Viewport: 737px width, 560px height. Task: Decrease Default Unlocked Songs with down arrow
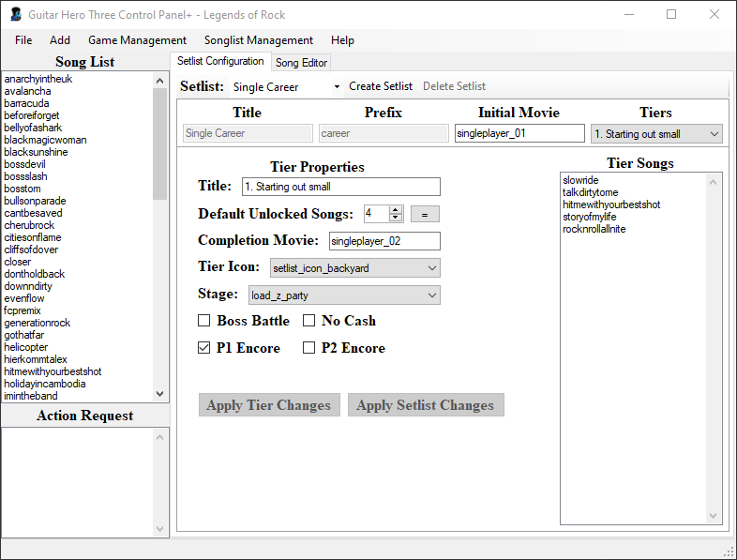click(396, 219)
